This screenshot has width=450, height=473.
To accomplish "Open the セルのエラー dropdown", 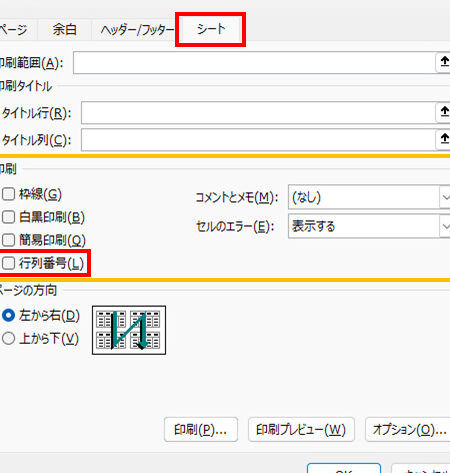I will 369,226.
